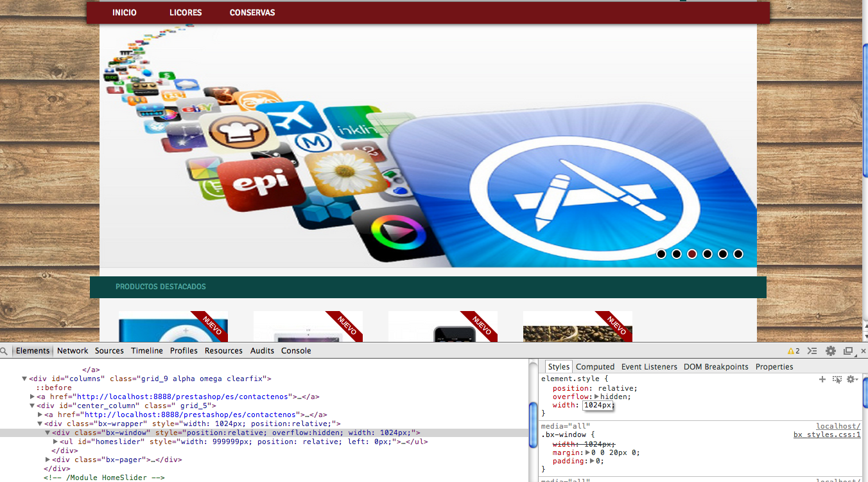Select the active red pager dot
Viewport: 868px width, 482px height.
pos(692,254)
